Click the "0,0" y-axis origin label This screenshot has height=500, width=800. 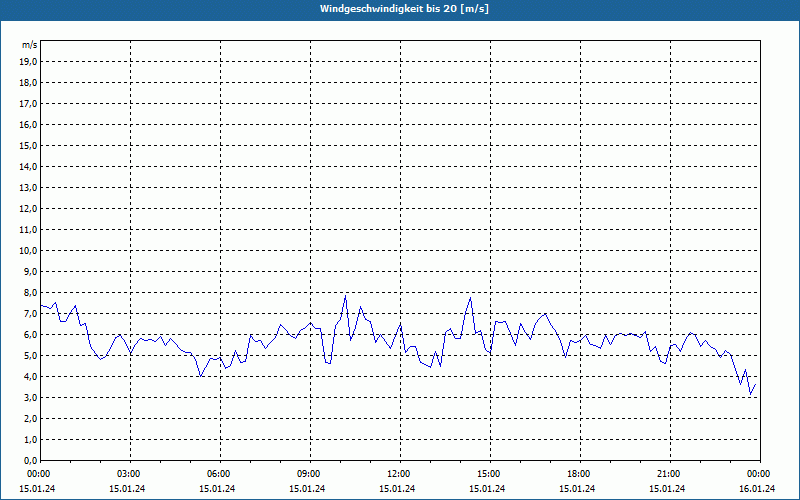(x=30, y=460)
